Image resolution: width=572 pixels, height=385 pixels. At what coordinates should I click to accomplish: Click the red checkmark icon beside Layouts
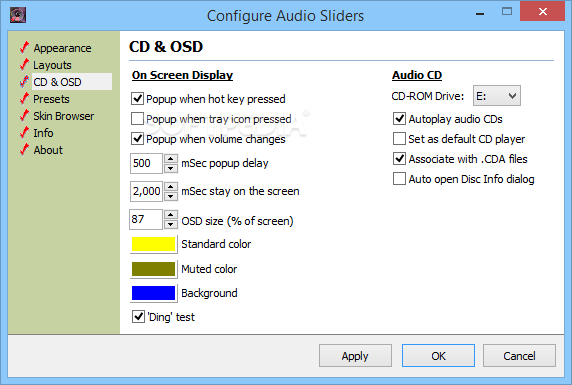(x=24, y=65)
